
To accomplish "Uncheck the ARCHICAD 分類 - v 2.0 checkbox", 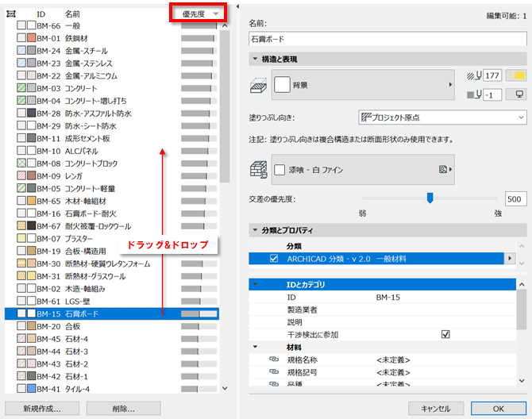I will coord(274,259).
